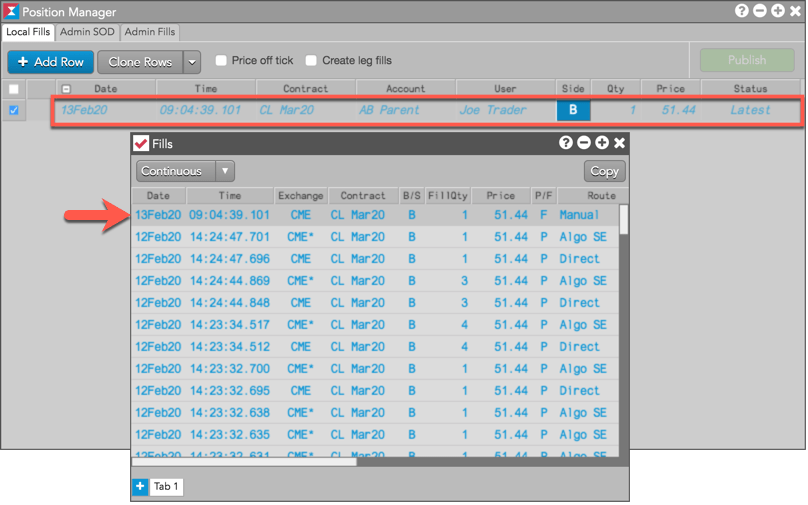Add a new tab with blue plus icon

coord(140,486)
